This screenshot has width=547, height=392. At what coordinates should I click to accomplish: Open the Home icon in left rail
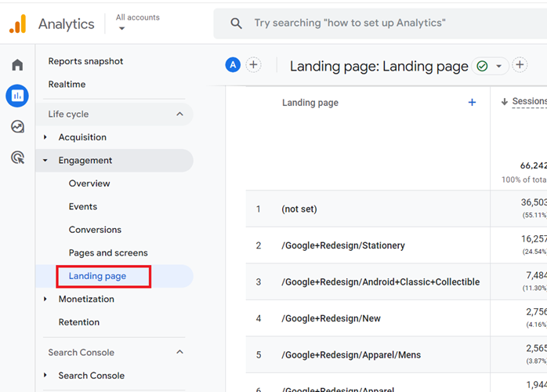(x=17, y=65)
